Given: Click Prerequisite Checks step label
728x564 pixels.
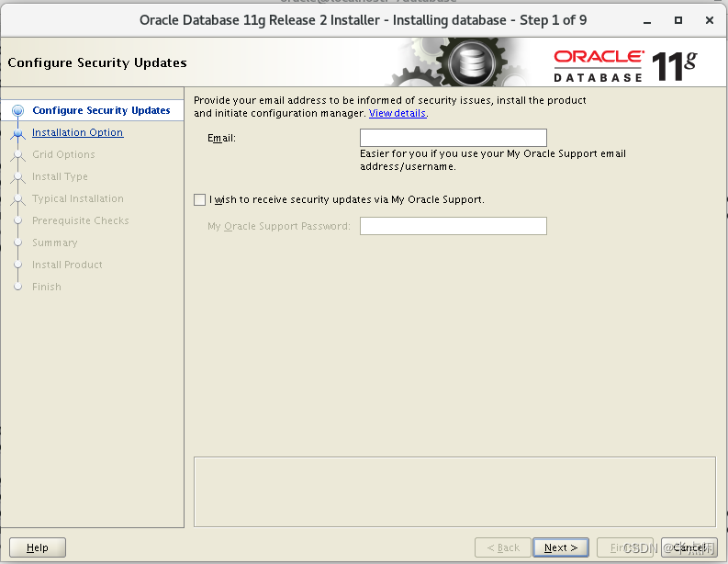Looking at the screenshot, I should click(80, 220).
